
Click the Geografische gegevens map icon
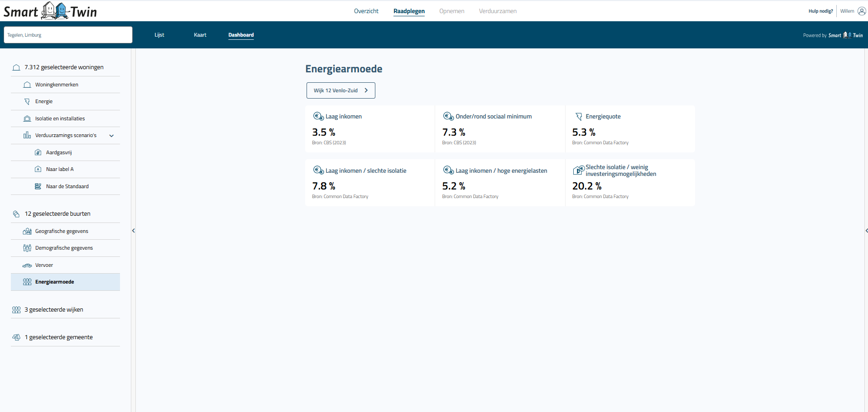pos(27,231)
